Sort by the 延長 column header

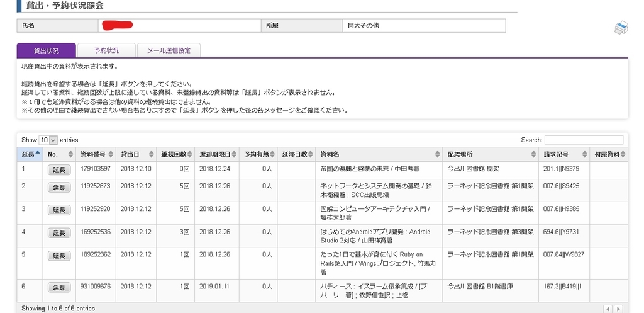[x=30, y=154]
